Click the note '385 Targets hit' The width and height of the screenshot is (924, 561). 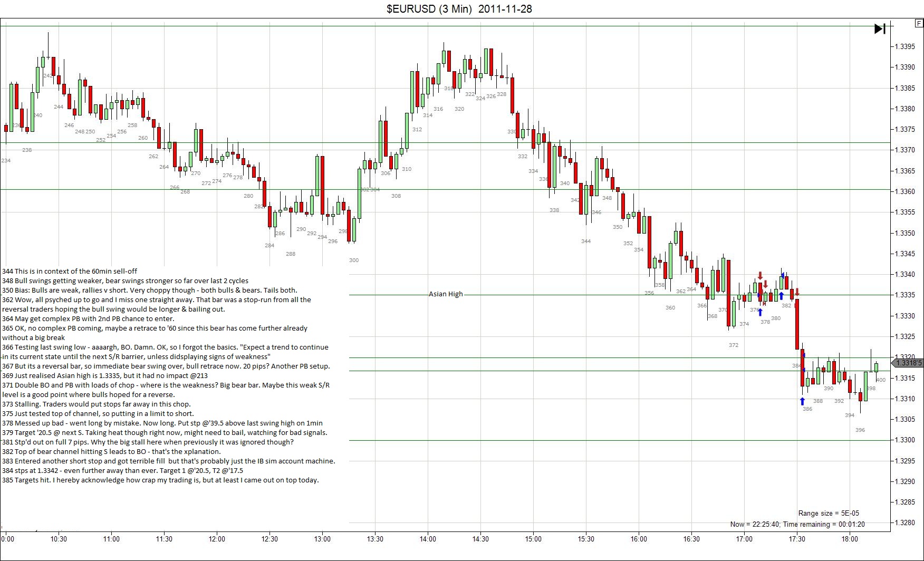[x=160, y=480]
